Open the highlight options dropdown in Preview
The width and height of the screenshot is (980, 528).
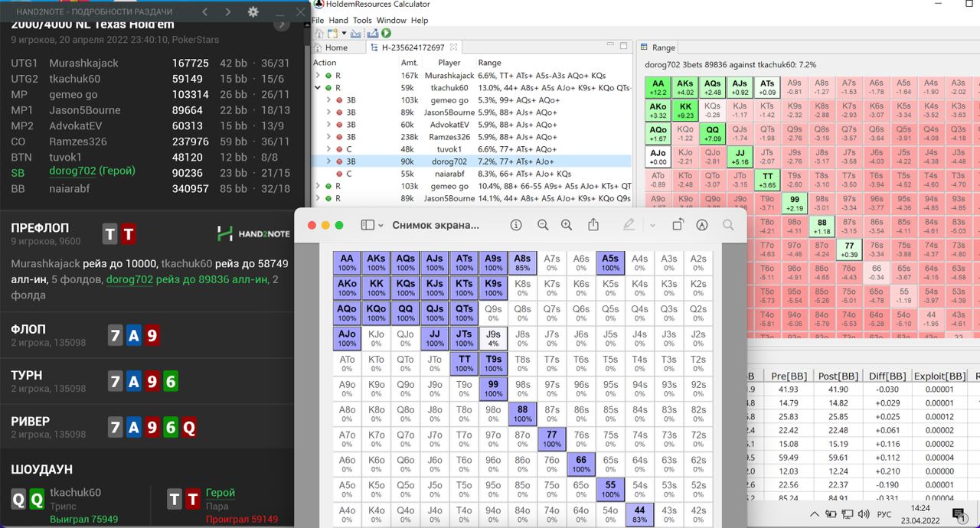point(652,225)
